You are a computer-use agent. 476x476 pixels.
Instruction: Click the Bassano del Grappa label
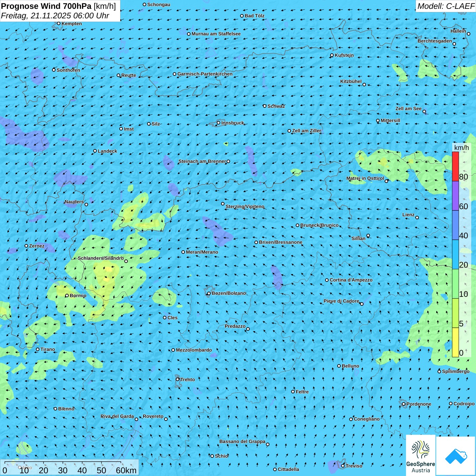tap(242, 441)
